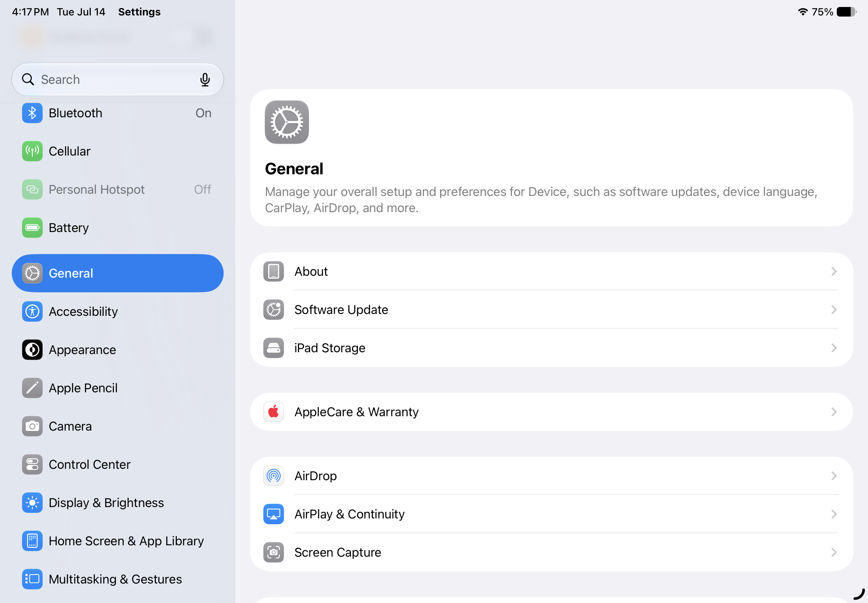Tap the Cellular antenna icon
Viewport: 868px width, 603px height.
(32, 151)
